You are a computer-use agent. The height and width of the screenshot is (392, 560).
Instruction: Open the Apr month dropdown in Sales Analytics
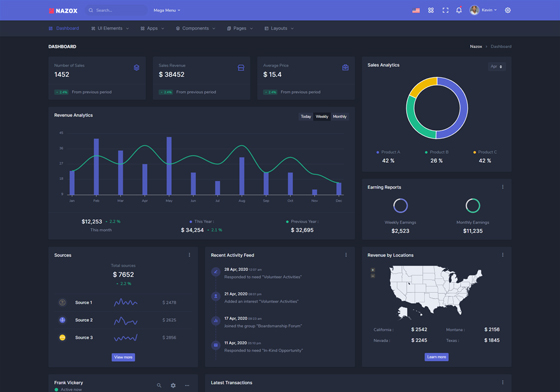click(x=496, y=66)
